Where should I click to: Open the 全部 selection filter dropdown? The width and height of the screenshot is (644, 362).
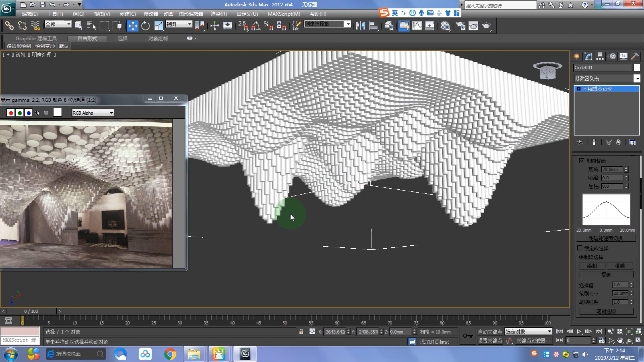click(58, 24)
